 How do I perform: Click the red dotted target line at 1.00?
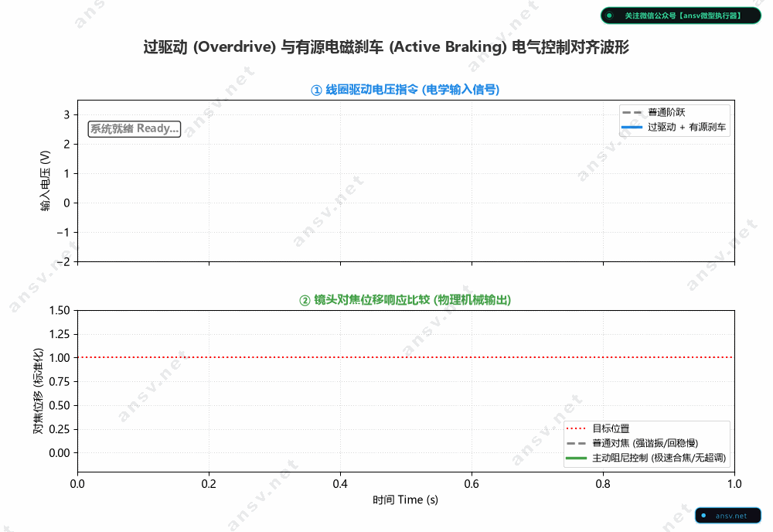(406, 357)
